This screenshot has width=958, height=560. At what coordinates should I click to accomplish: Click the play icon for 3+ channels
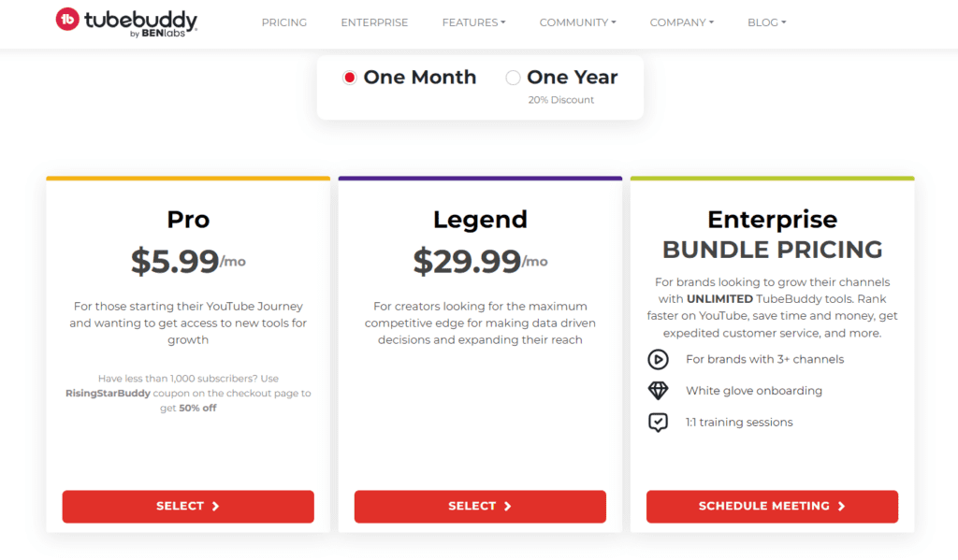click(658, 359)
